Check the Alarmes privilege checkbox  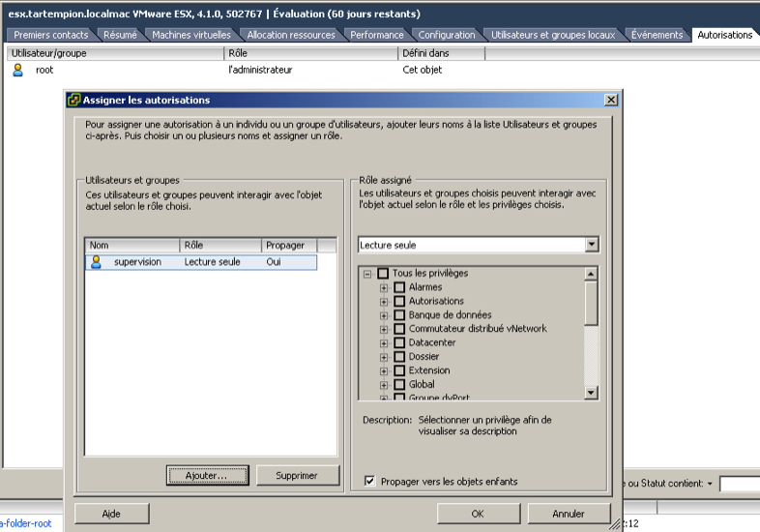click(399, 287)
